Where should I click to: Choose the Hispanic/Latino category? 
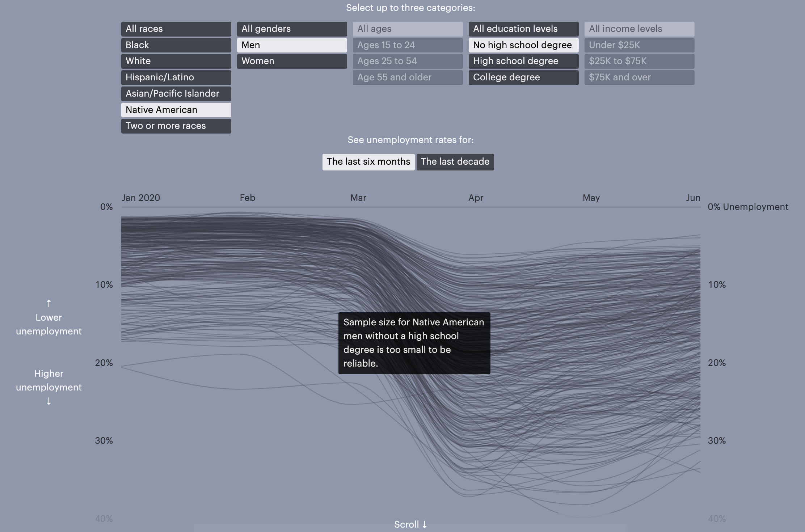coord(176,77)
